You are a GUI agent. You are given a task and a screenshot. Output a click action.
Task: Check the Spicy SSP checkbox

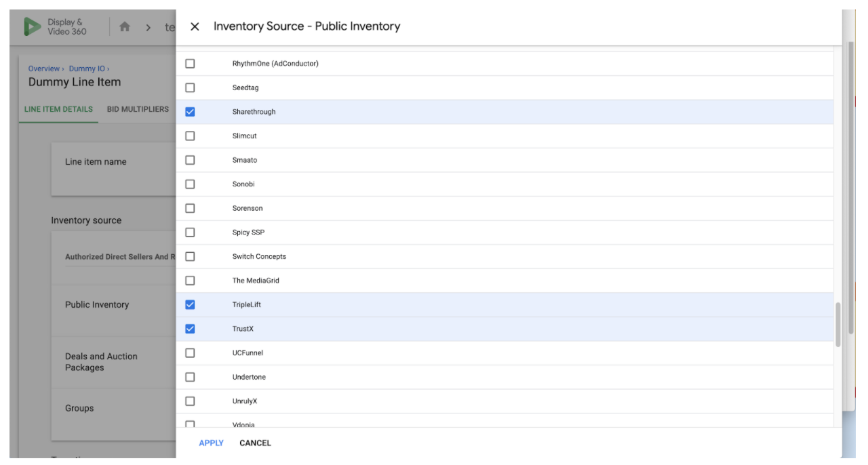[x=190, y=232]
